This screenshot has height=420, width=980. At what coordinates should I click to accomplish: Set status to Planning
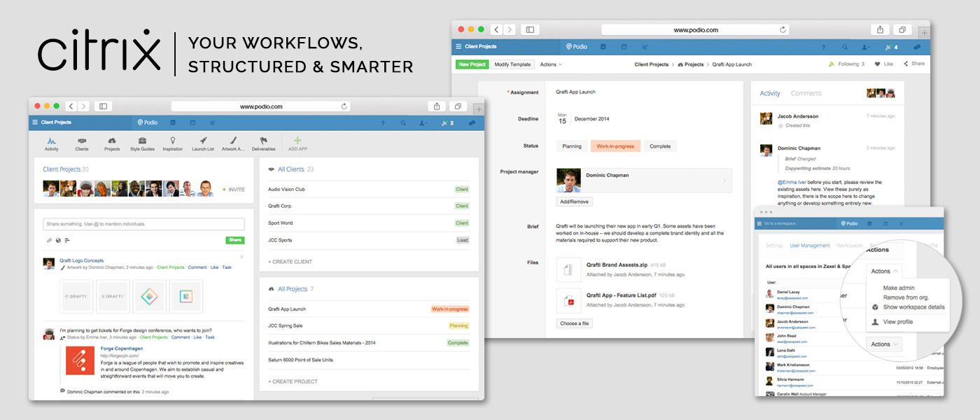572,146
